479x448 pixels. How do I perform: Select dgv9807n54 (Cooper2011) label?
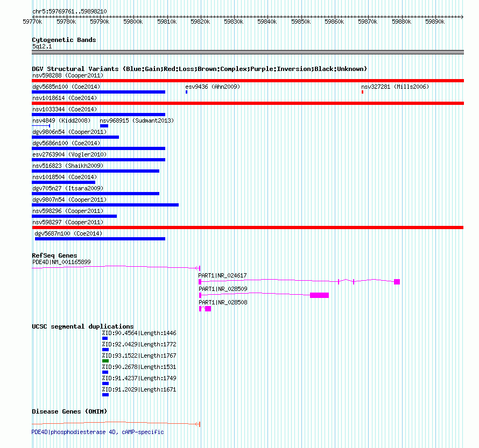[x=69, y=200]
